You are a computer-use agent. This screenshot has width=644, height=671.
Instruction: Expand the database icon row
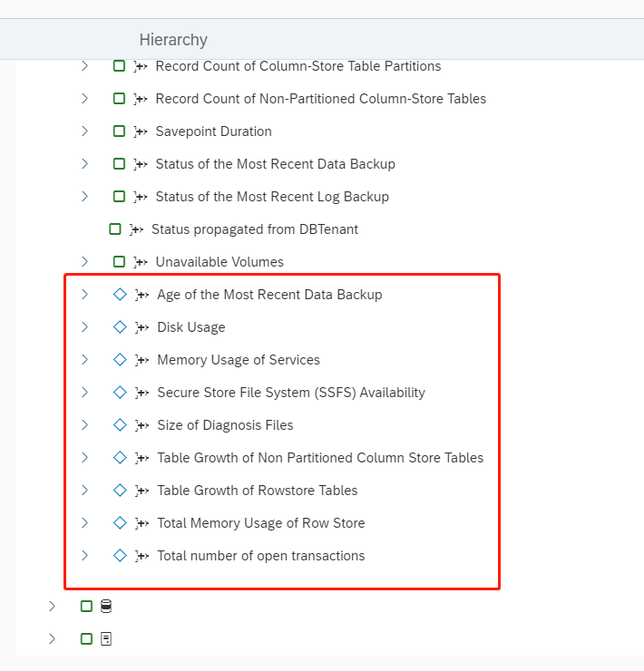tap(52, 606)
